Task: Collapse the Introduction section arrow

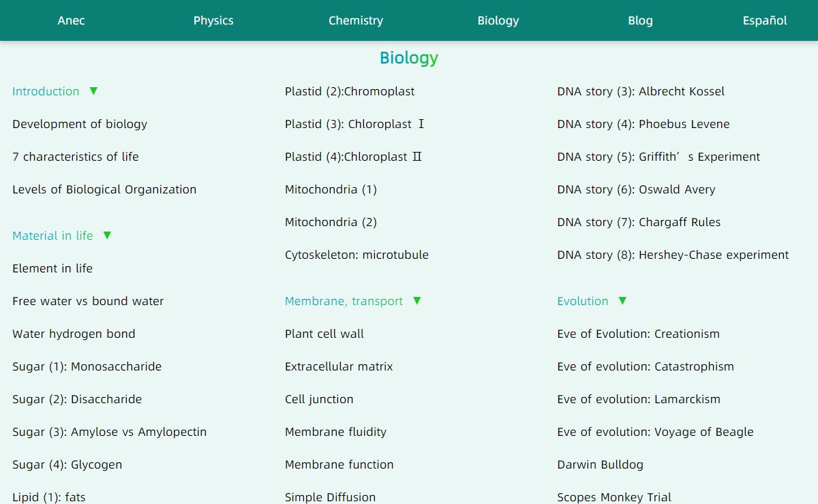Action: (x=93, y=91)
